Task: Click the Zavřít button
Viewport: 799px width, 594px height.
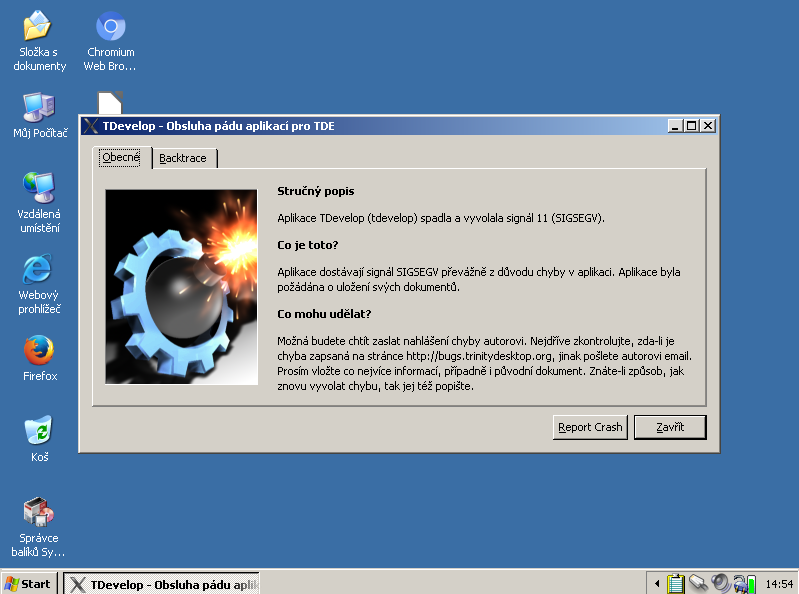Action: pyautogui.click(x=670, y=427)
